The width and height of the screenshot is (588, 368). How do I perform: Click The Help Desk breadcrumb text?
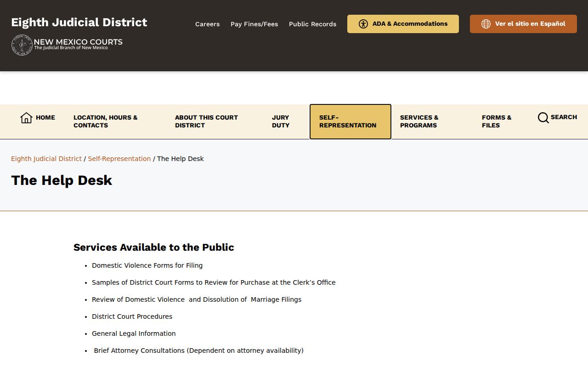pos(181,159)
